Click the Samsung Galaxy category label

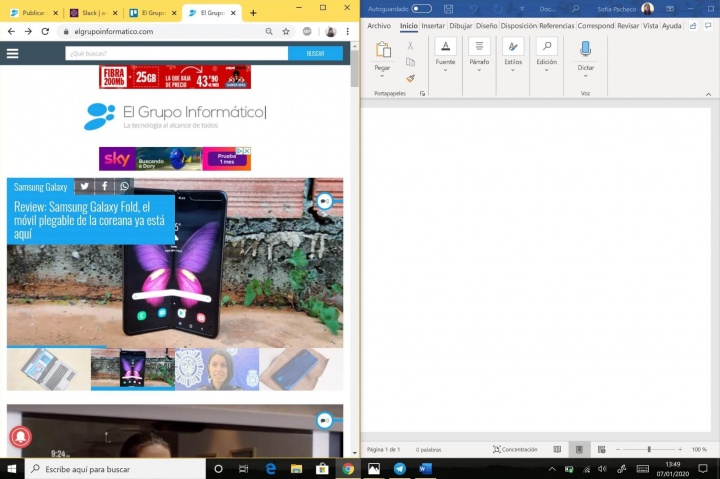click(40, 187)
